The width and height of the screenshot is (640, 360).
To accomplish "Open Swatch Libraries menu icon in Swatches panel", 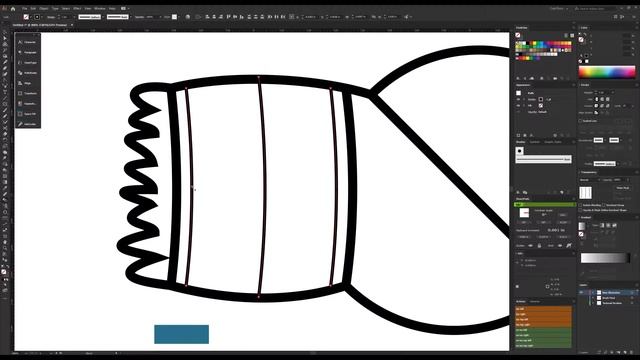I will [x=518, y=78].
